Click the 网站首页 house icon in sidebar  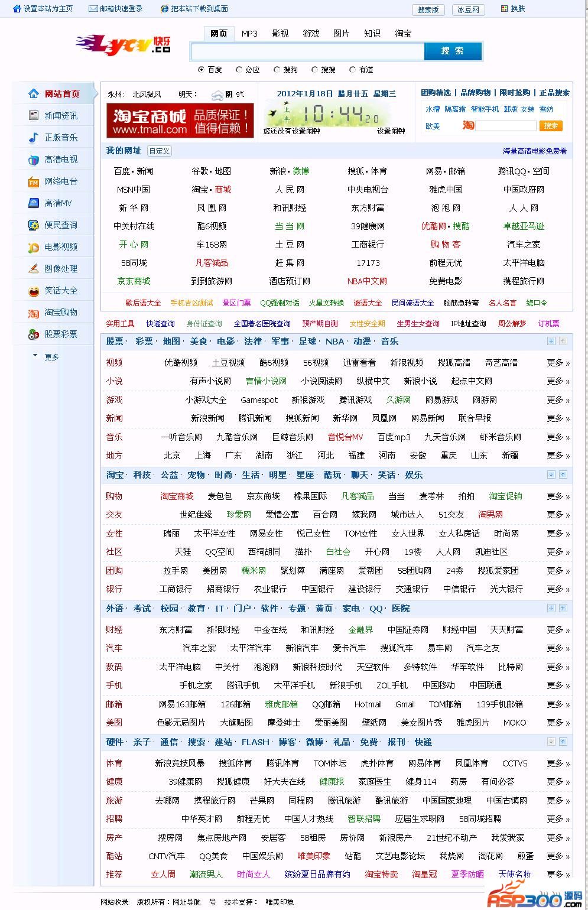[x=34, y=93]
